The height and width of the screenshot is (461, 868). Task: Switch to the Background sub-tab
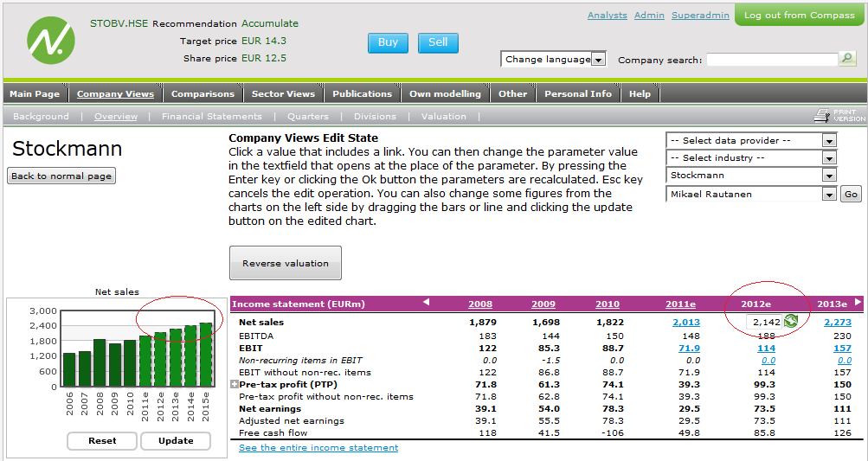click(x=41, y=116)
